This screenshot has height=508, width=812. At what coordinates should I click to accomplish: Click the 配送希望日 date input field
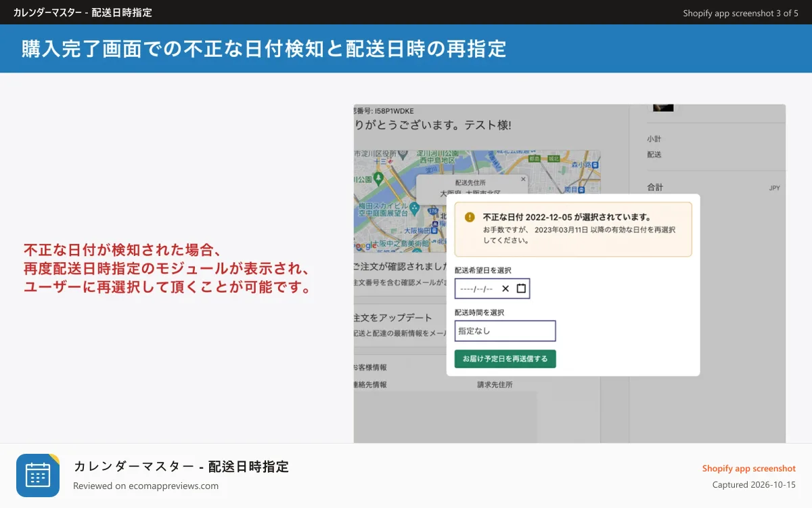[492, 289]
